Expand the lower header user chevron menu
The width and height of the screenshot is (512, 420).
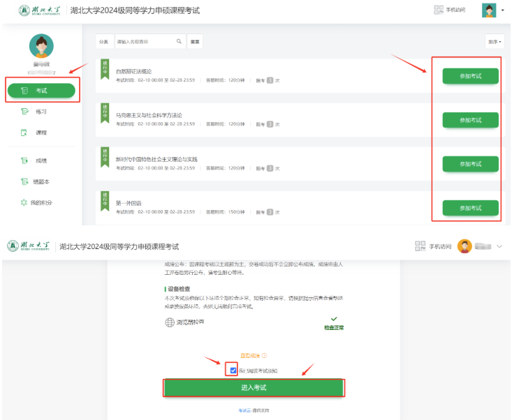[x=499, y=246]
